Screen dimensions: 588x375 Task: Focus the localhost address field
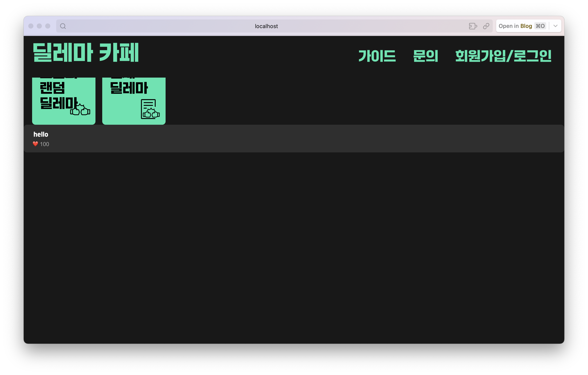266,26
